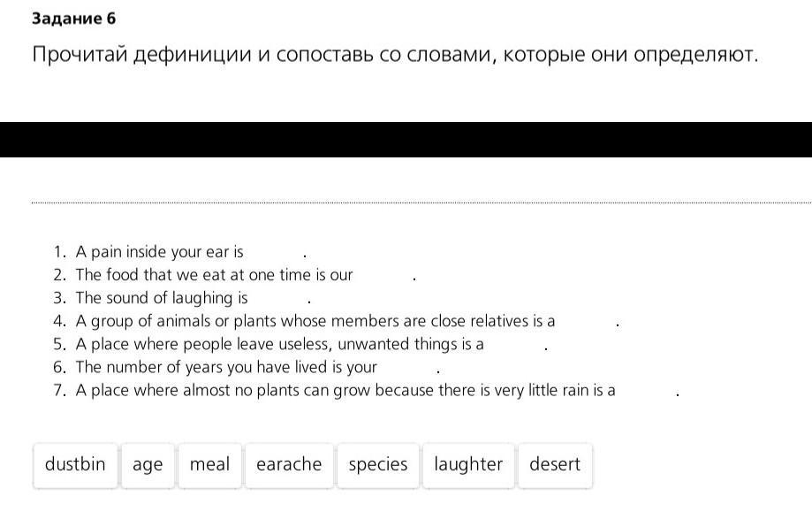Select the 'dustbin' word tile
812x512 pixels.
(x=75, y=465)
